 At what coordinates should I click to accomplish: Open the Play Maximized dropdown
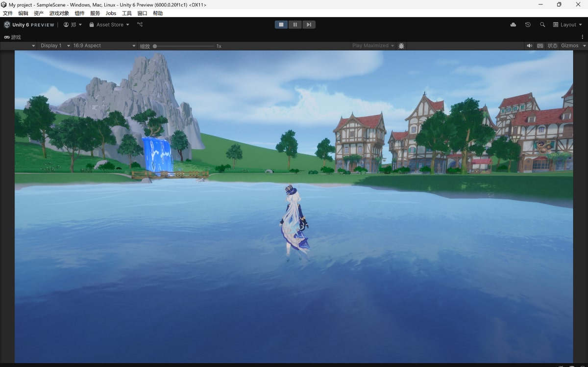tap(373, 46)
